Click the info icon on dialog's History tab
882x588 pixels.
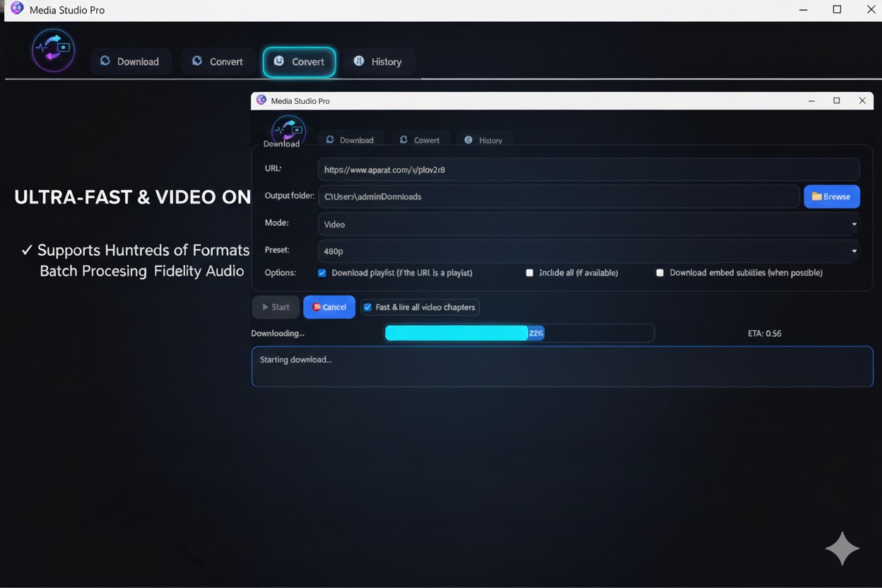[x=468, y=139]
